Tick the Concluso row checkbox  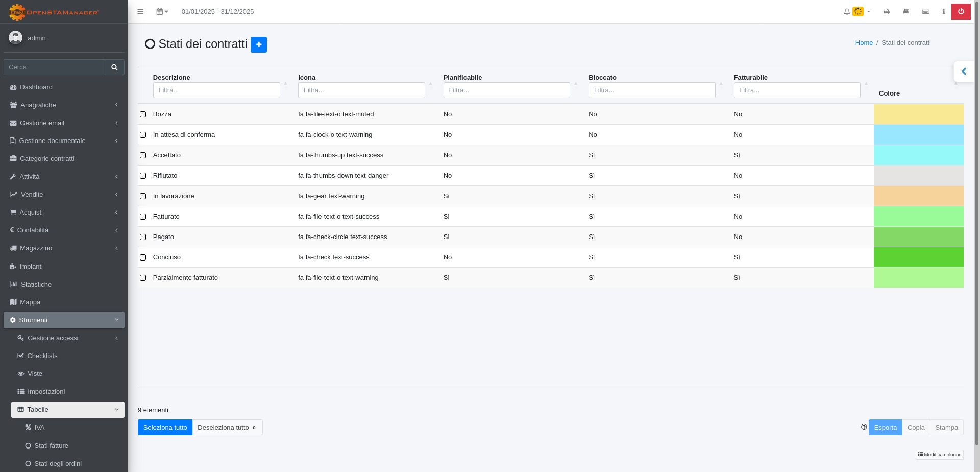[143, 257]
